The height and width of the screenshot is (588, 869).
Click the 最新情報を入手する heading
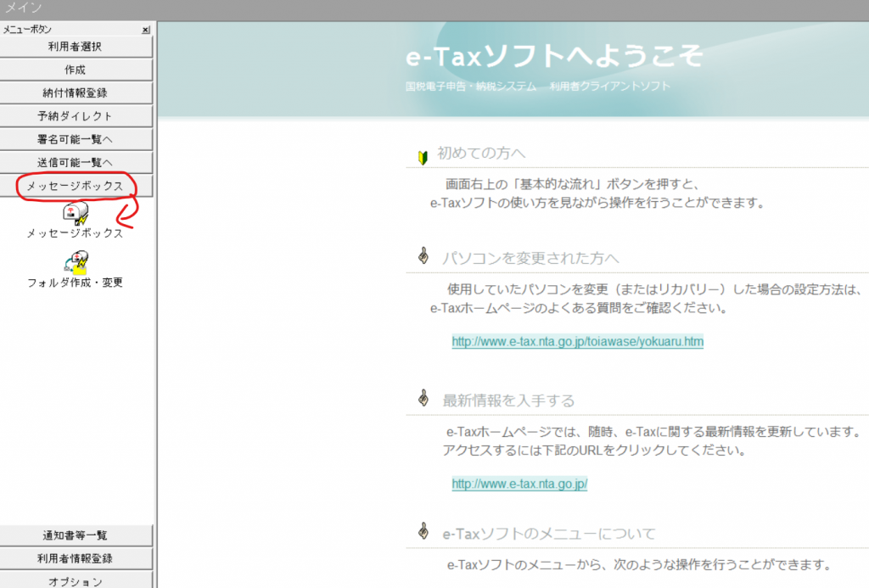click(508, 400)
